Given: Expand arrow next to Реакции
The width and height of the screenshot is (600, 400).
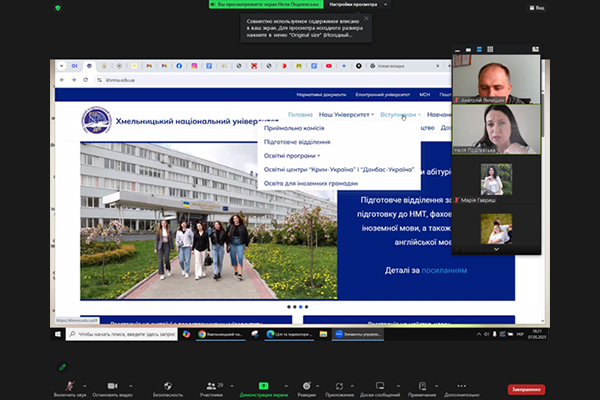Looking at the screenshot, I should 318,386.
